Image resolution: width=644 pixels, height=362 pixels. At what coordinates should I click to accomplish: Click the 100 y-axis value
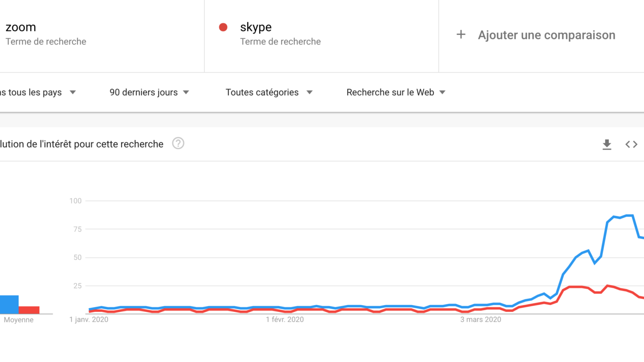[x=75, y=201]
